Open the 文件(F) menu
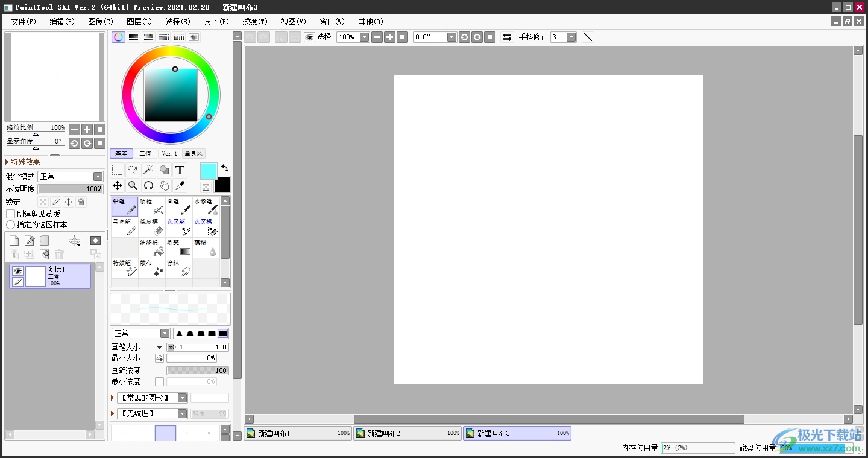 (x=24, y=21)
